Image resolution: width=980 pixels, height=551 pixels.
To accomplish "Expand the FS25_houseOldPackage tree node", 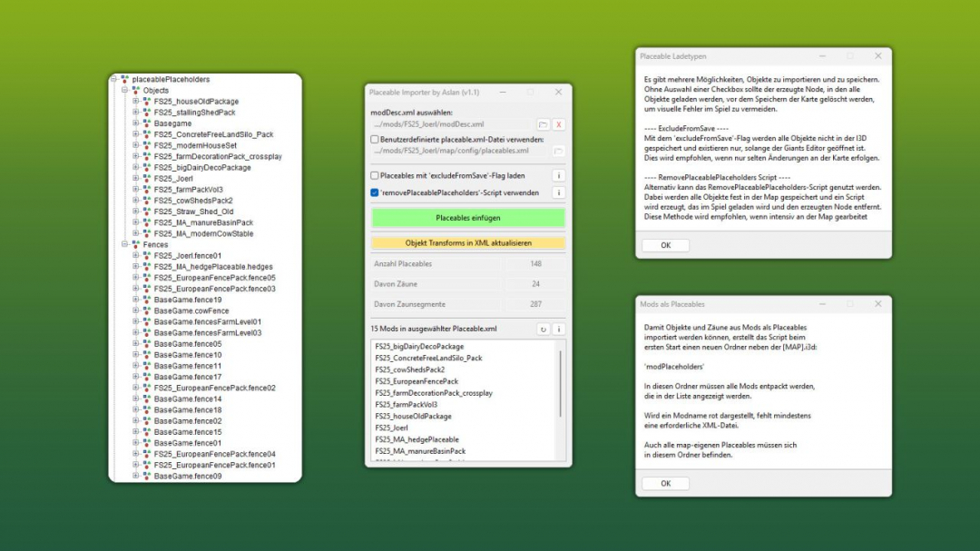I will tap(136, 102).
